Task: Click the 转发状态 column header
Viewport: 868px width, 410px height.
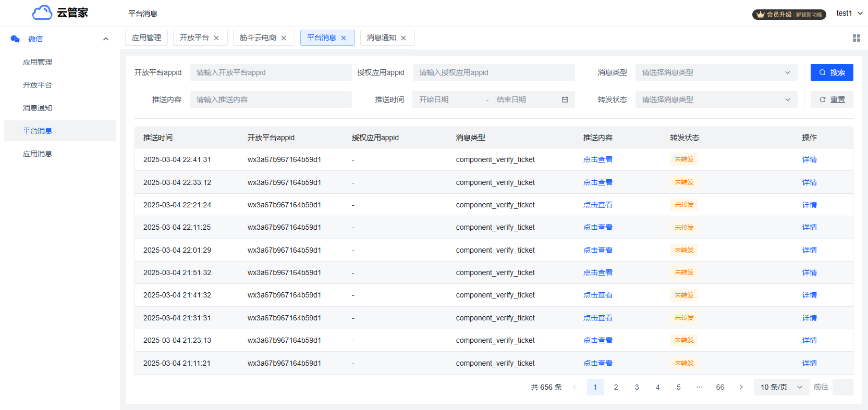Action: tap(684, 138)
